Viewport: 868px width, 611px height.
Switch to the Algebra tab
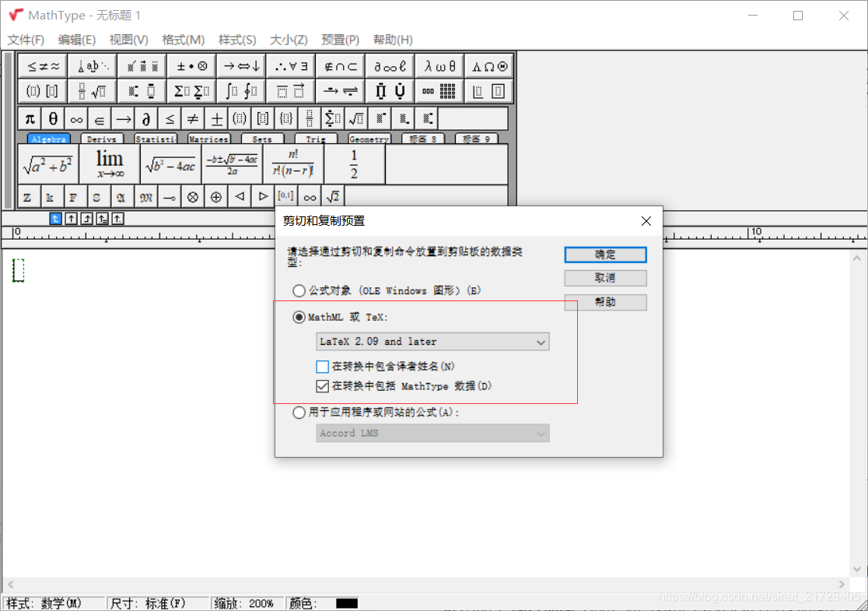[49, 139]
